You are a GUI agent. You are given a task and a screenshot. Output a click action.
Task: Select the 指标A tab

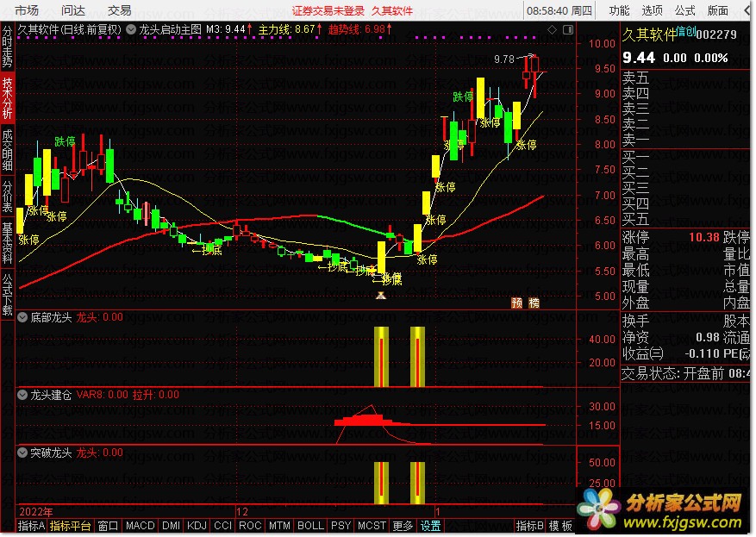31,526
